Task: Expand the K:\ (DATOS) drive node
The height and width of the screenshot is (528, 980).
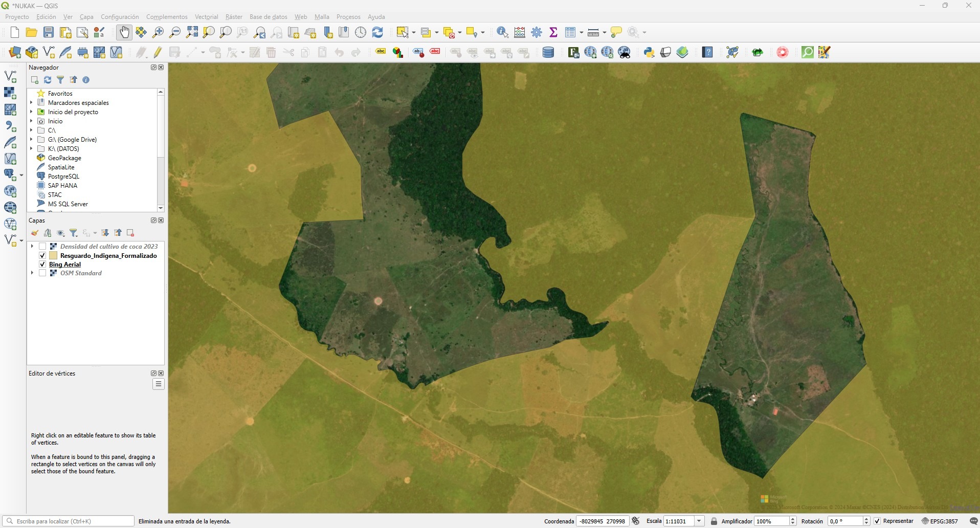Action: click(32, 149)
